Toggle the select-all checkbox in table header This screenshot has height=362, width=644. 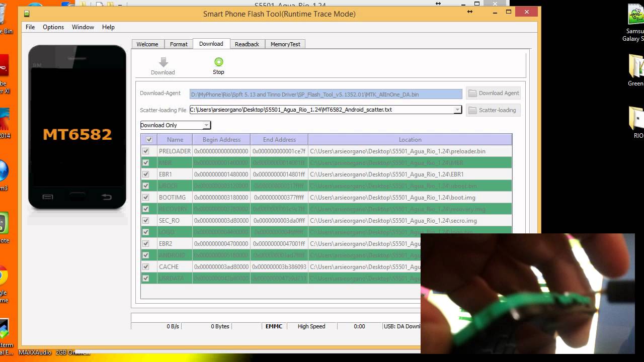pyautogui.click(x=149, y=140)
